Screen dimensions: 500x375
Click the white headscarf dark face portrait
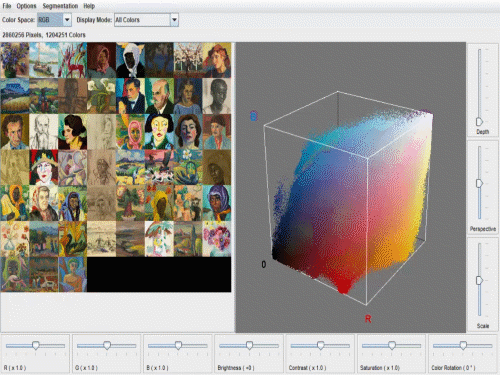point(130,60)
